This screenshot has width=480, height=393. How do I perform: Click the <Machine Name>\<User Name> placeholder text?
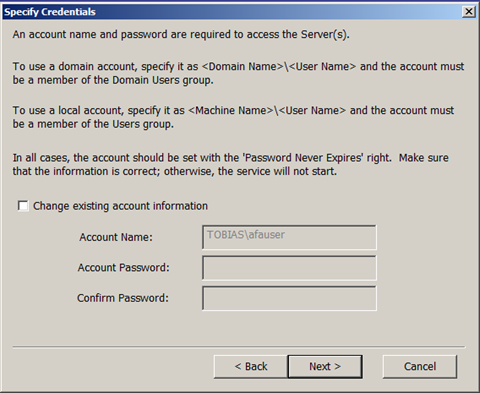pos(267,110)
